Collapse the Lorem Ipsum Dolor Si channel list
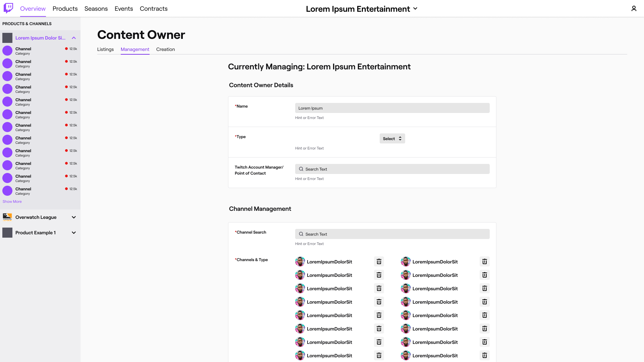The image size is (644, 362). pos(73,38)
